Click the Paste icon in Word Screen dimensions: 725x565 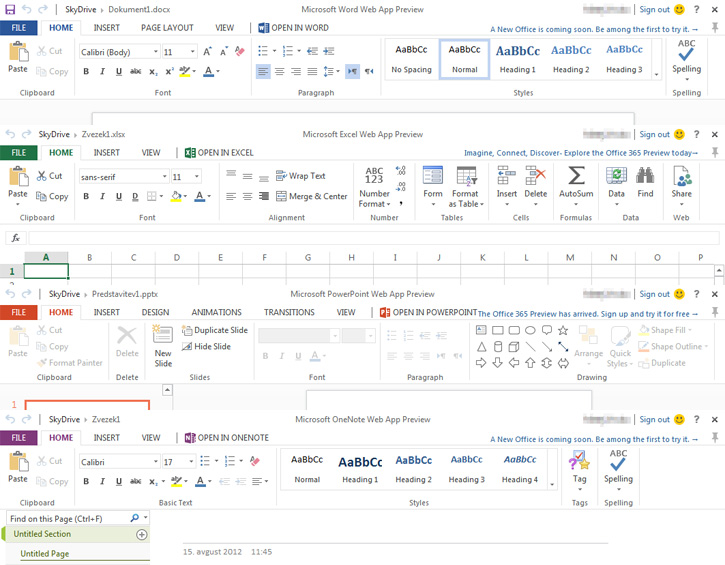18,56
